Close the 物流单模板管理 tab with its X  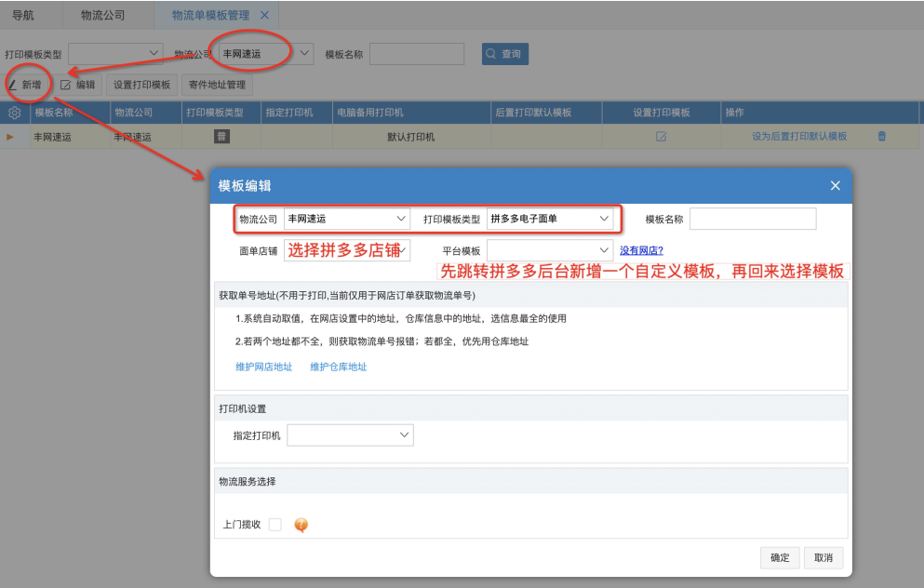click(x=264, y=15)
